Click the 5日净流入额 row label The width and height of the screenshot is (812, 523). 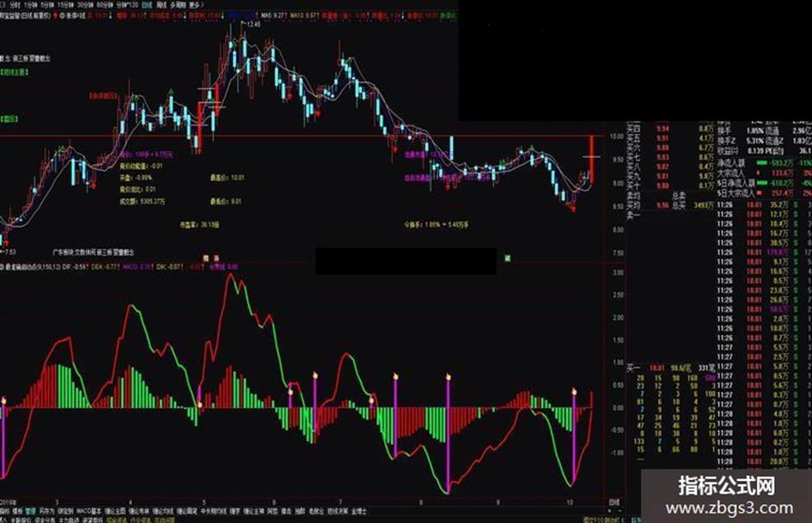[736, 183]
